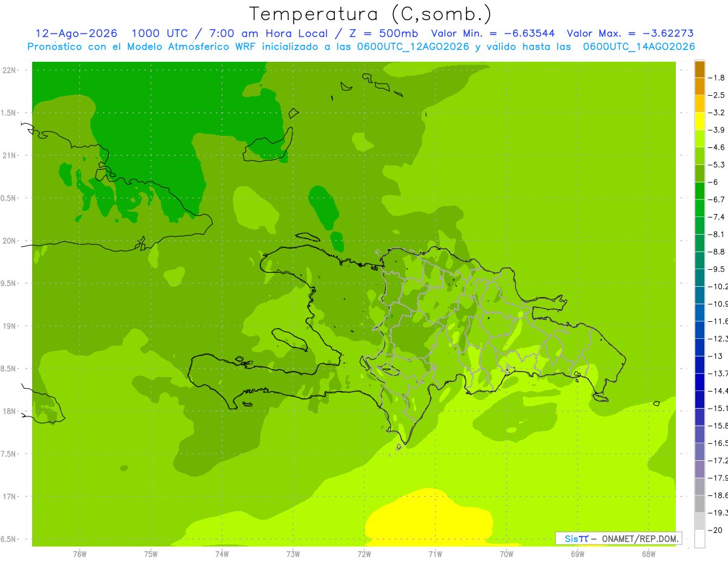Click the 'ONAMET/REP.DOM.' credit label
Image resolution: width=728 pixels, height=562 pixels.
coord(639,538)
